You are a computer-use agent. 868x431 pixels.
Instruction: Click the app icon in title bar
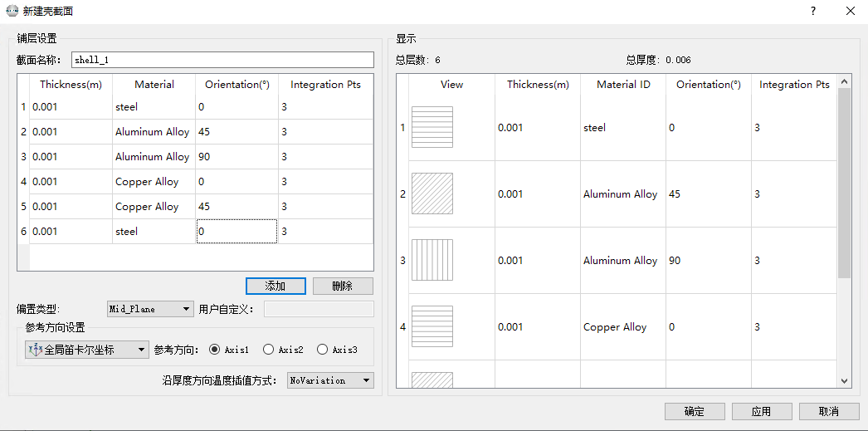tap(12, 11)
